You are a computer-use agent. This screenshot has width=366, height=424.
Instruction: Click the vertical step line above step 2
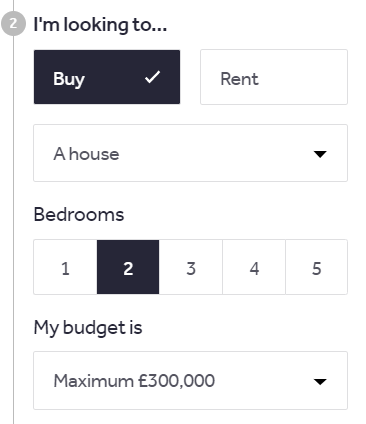13,6
